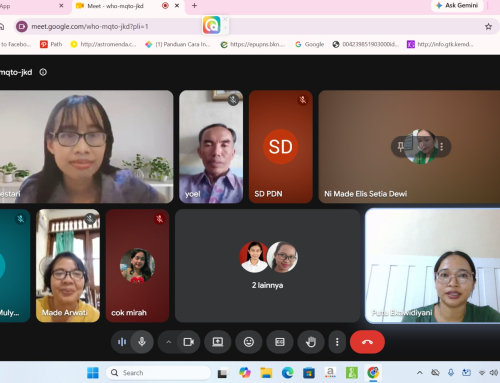Show hidden system tray icons
The image size is (500, 383).
tap(420, 373)
